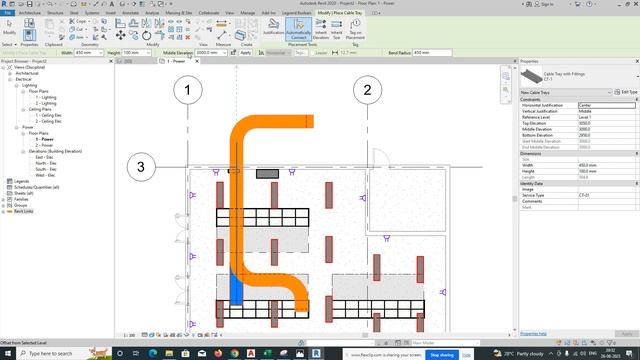Open the Width dropdown in options bar
The image size is (640, 360).
click(100, 53)
